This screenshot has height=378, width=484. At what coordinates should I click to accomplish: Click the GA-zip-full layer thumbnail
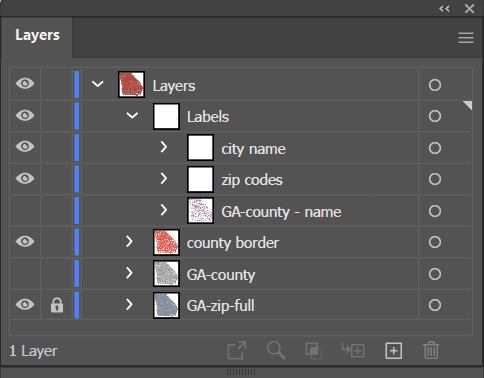[166, 305]
